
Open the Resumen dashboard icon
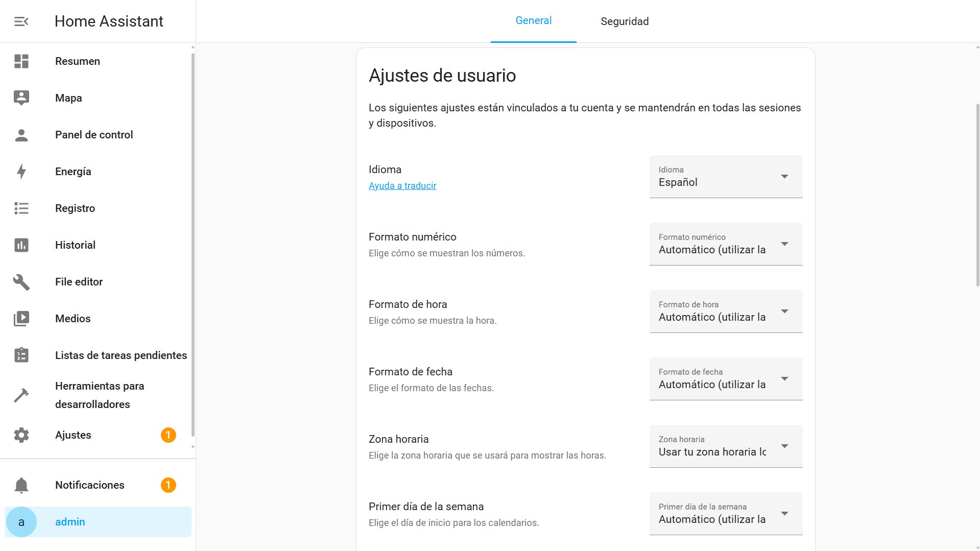[21, 61]
